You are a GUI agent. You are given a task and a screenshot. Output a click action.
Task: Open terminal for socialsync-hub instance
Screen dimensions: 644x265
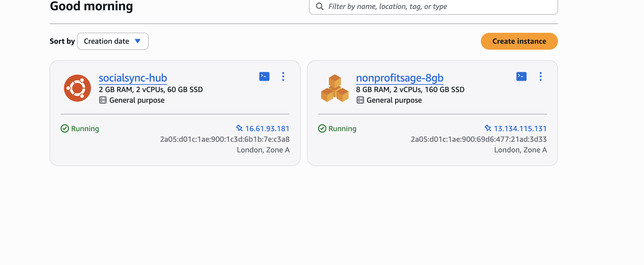pyautogui.click(x=264, y=77)
